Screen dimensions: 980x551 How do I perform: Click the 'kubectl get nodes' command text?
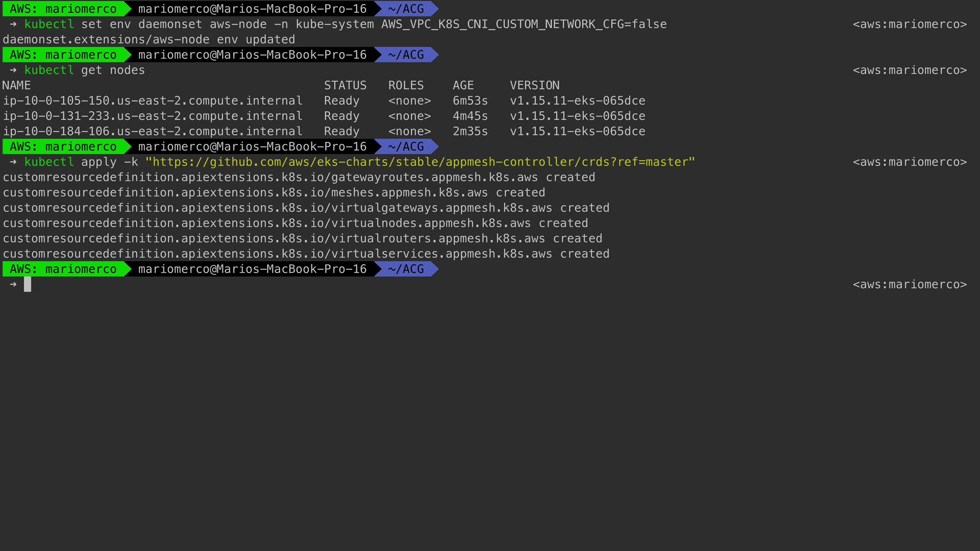pyautogui.click(x=84, y=70)
